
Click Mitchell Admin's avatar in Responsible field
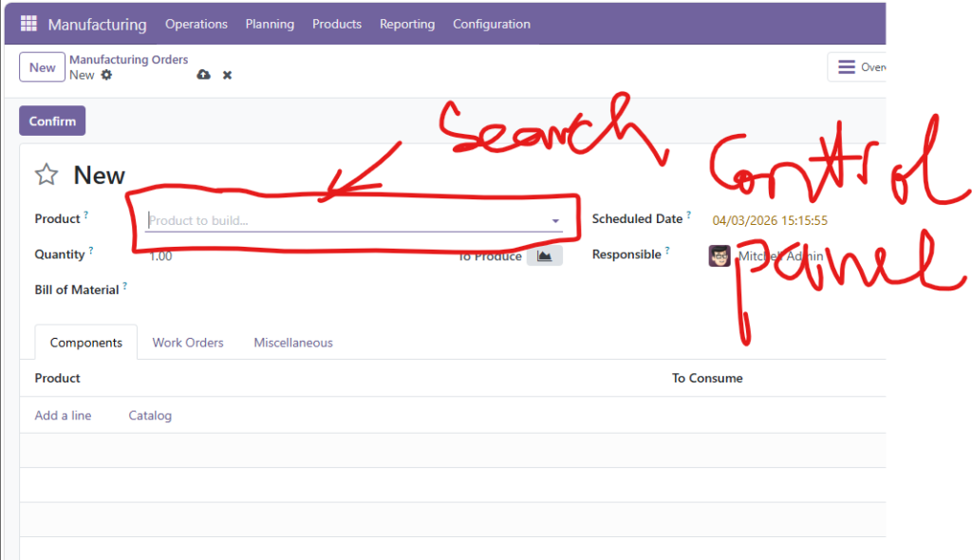coord(720,255)
